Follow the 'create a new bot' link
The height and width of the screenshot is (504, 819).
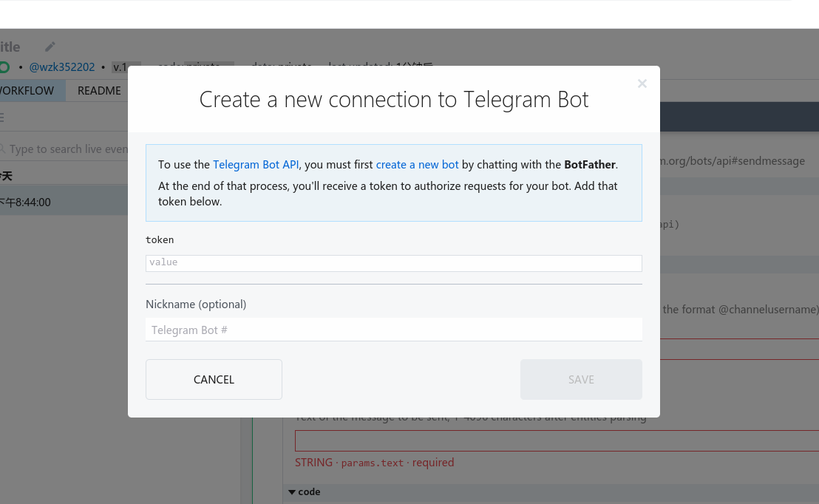coord(417,165)
